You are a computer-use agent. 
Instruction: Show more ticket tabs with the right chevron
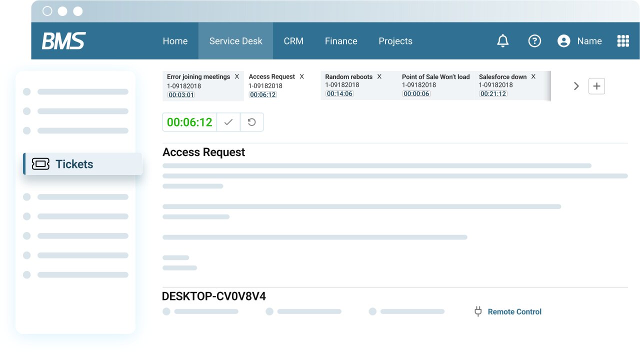click(576, 86)
